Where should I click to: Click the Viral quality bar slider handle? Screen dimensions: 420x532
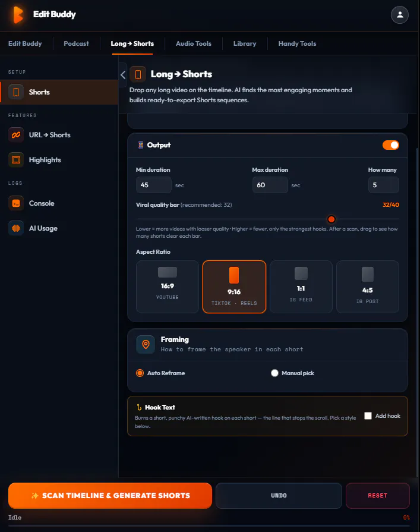[x=331, y=219]
